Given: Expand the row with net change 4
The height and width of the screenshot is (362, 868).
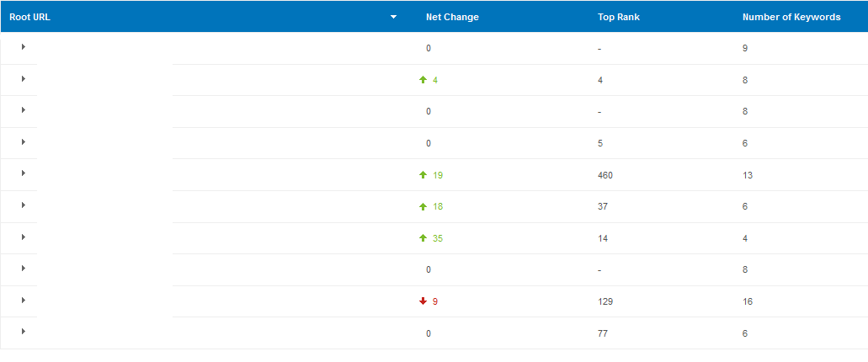Looking at the screenshot, I should (24, 78).
